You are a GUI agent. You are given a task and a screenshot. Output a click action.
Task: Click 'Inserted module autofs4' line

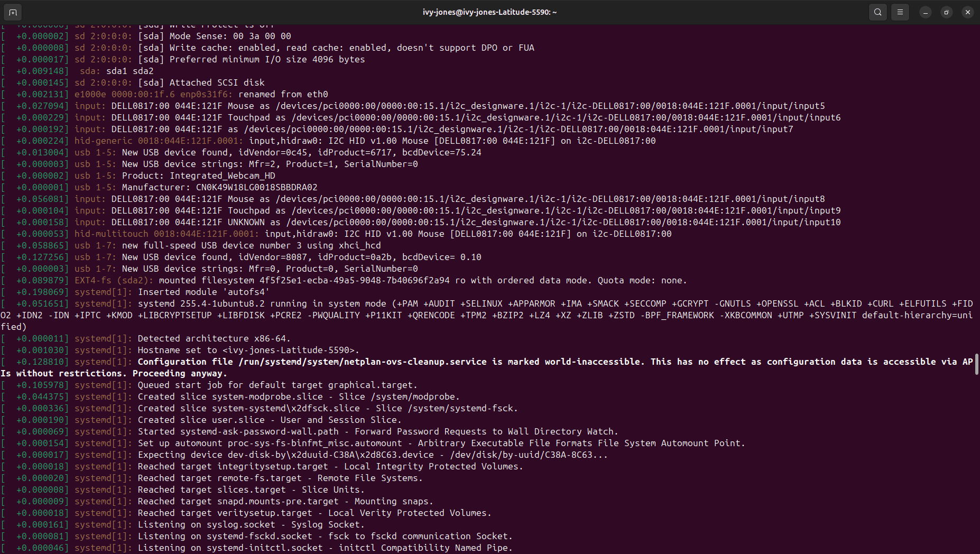tap(135, 292)
